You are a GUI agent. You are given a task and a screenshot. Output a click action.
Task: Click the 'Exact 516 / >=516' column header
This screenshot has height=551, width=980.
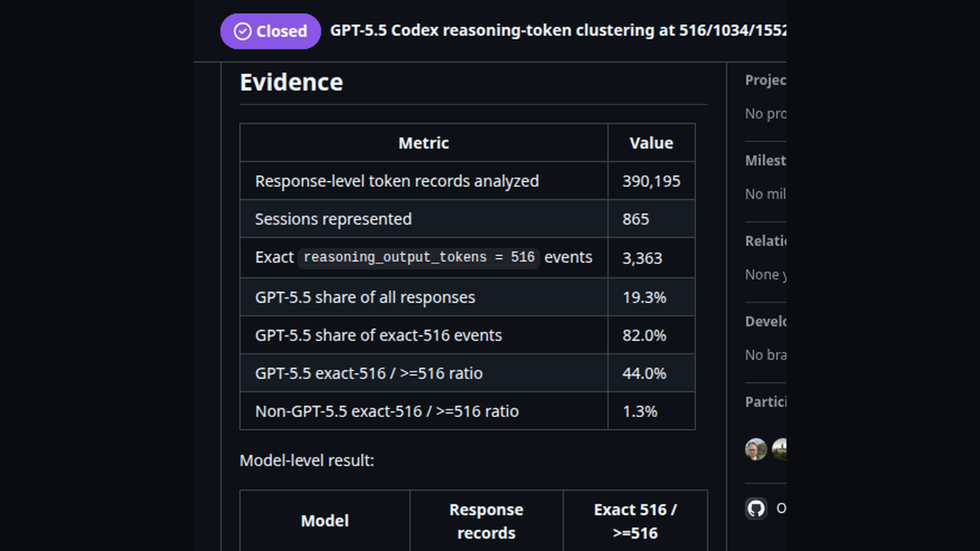pyautogui.click(x=635, y=521)
